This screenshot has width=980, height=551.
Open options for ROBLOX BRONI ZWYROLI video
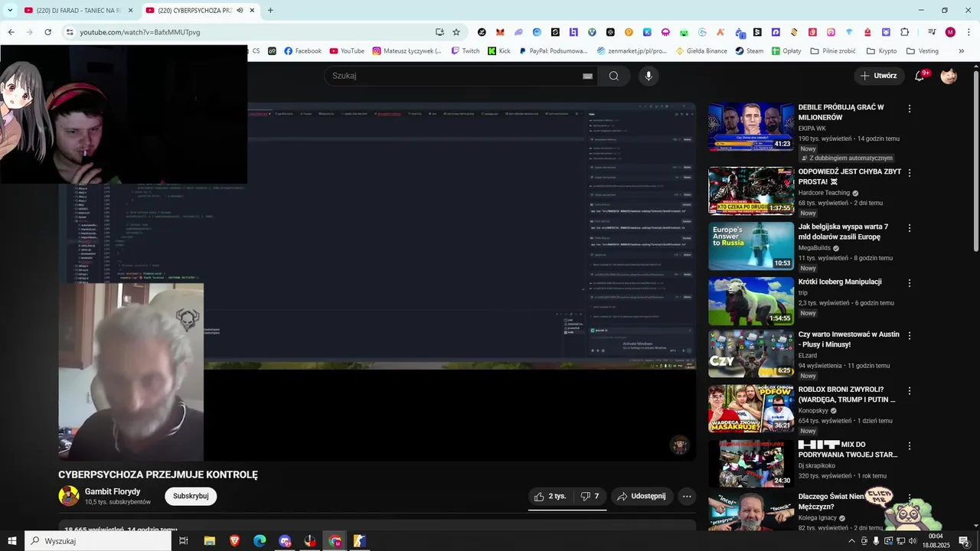pos(910,390)
